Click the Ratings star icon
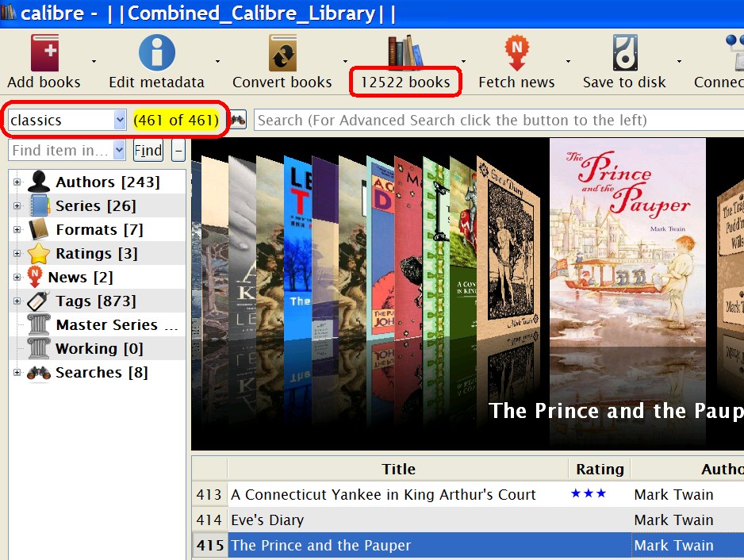744x560 pixels. (x=38, y=253)
